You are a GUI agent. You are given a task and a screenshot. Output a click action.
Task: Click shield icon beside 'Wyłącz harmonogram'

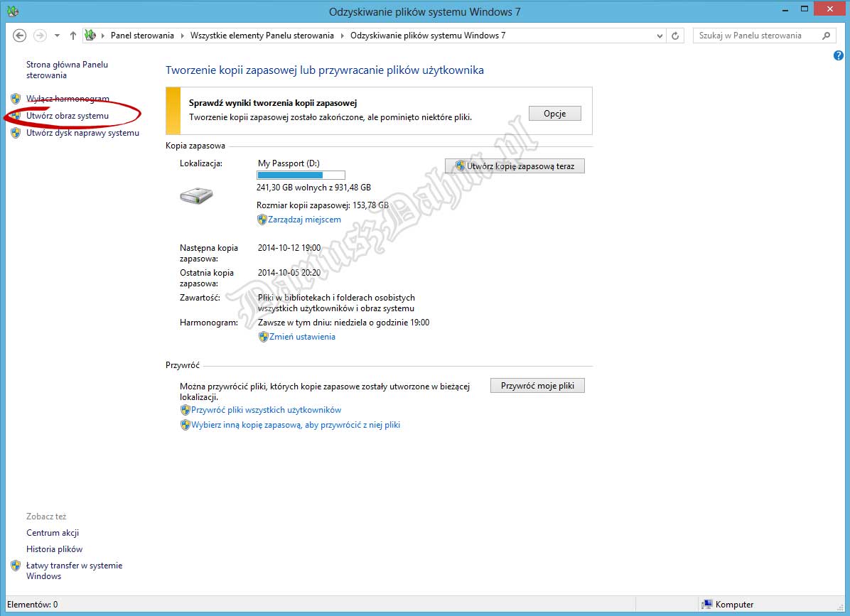pyautogui.click(x=16, y=99)
